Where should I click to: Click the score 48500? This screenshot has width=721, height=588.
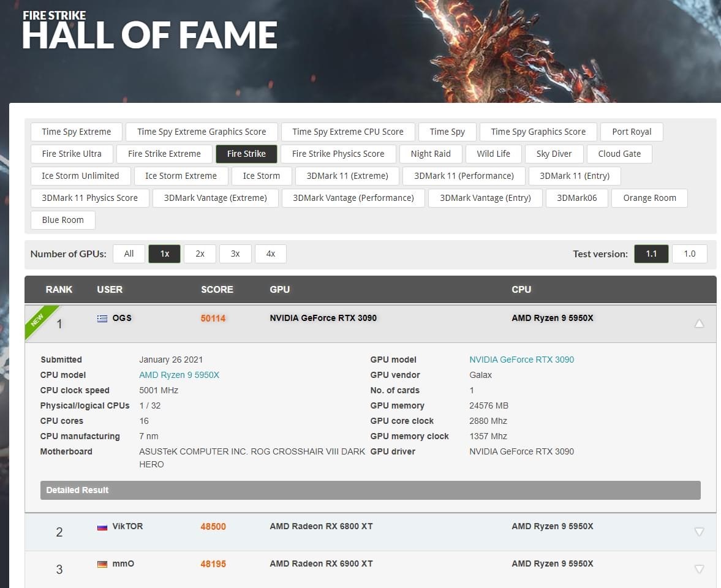click(213, 527)
